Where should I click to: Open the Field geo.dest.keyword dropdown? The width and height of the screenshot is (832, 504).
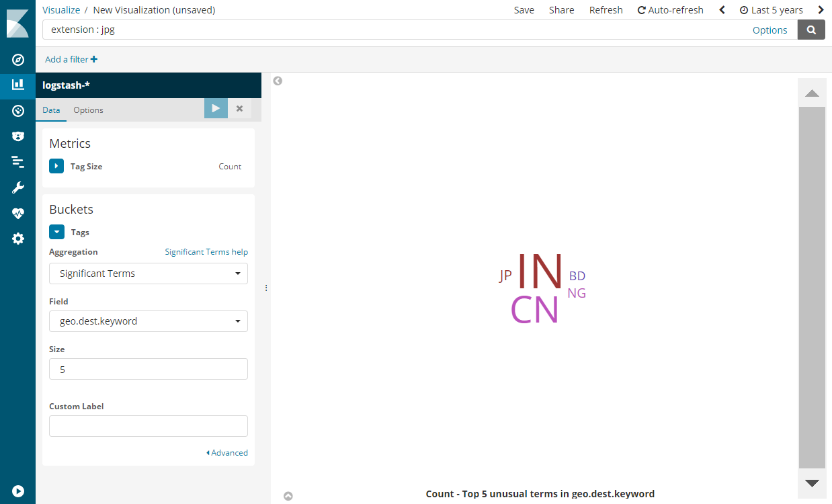tap(149, 321)
